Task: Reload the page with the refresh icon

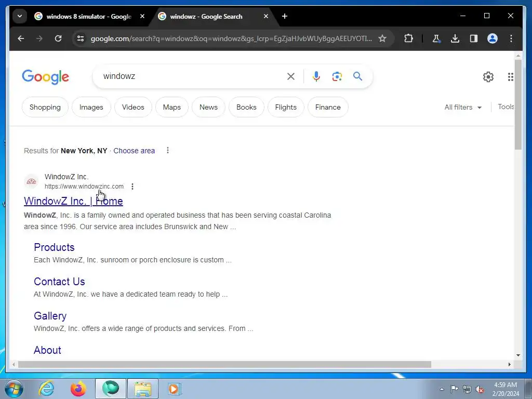Action: [x=58, y=38]
